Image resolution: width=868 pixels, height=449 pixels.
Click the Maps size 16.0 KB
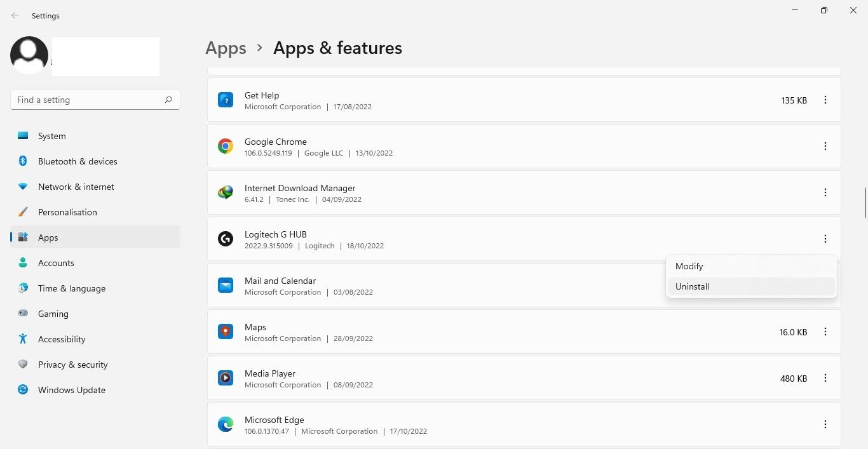coord(793,332)
